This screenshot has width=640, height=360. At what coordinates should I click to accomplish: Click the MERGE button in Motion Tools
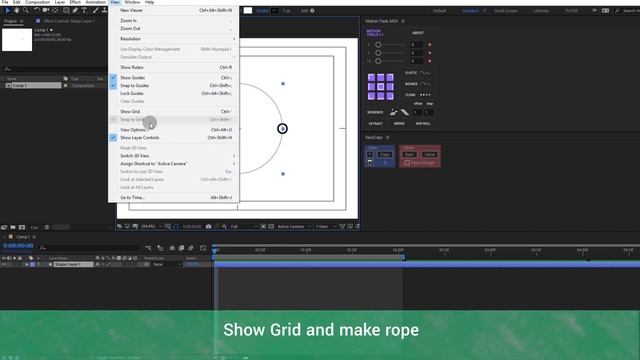[399, 123]
